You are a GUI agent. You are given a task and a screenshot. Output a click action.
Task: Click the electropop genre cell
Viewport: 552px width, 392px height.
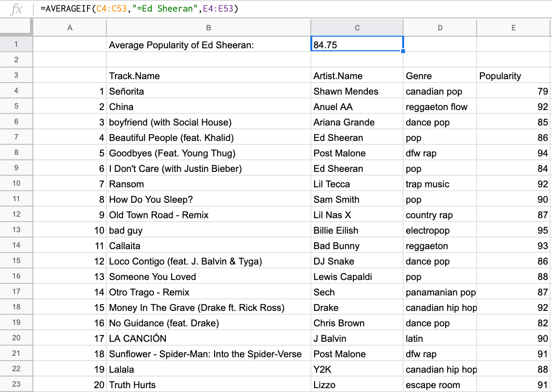pos(440,230)
